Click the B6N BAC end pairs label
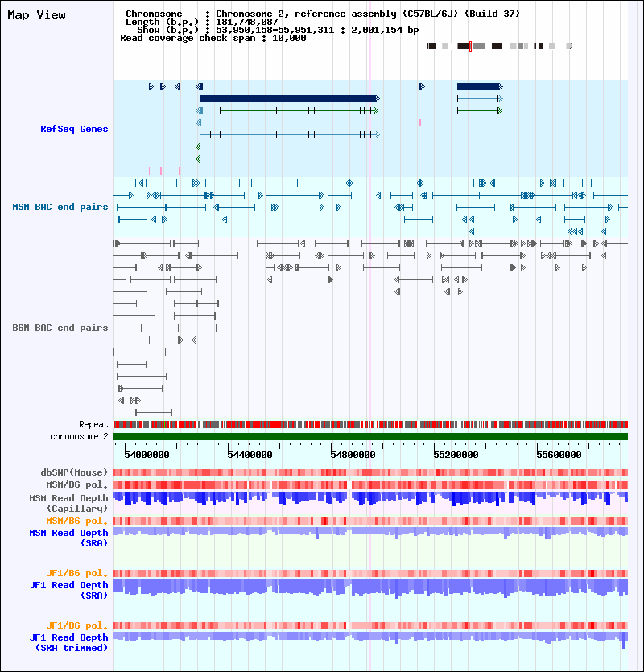The image size is (644, 672). click(x=60, y=328)
